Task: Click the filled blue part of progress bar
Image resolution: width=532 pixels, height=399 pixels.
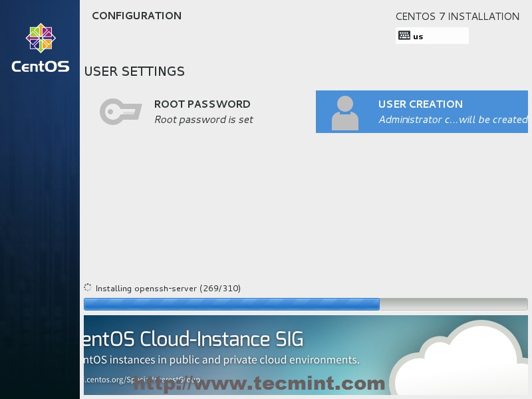Action: [231, 305]
